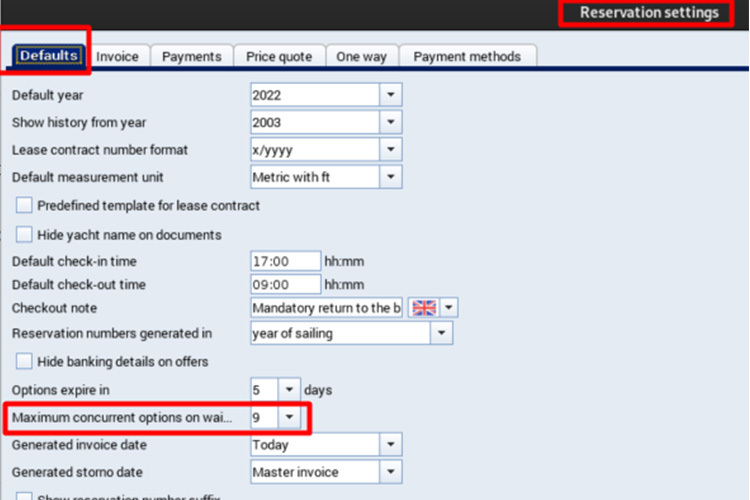The height and width of the screenshot is (500, 750).
Task: Expand Reservation numbers generated in dropdown
Action: click(x=442, y=333)
